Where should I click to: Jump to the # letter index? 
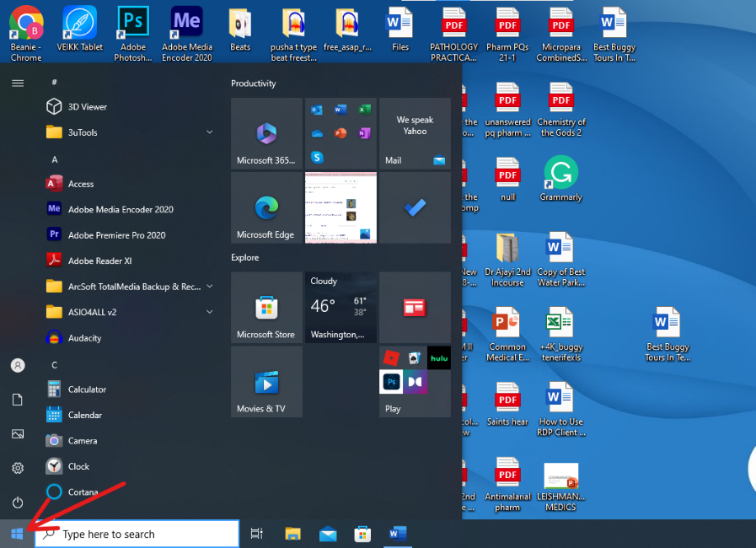pyautogui.click(x=55, y=82)
